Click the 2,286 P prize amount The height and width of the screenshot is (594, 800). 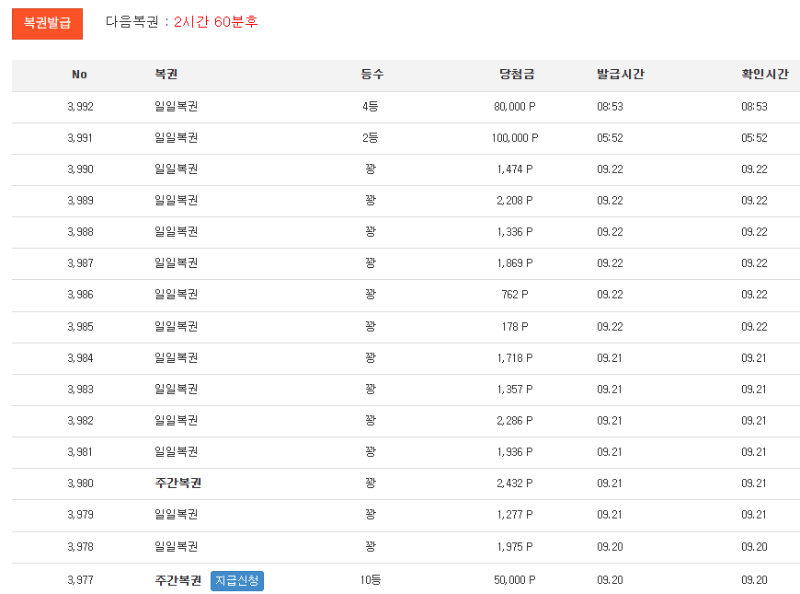(x=515, y=421)
